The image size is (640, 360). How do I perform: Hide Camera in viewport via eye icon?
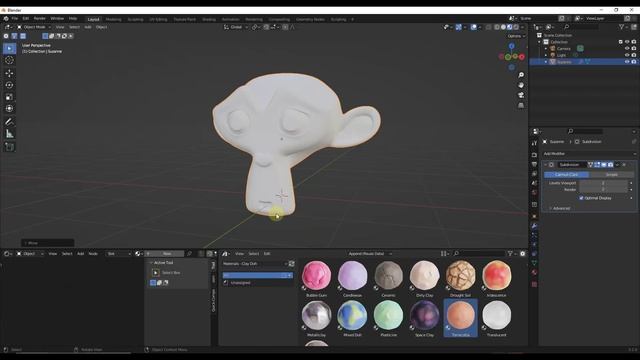[x=627, y=49]
